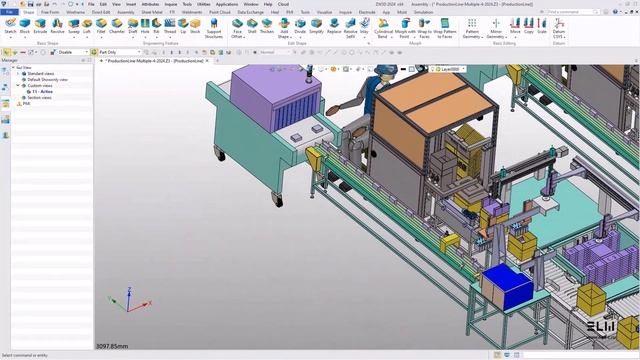This screenshot has height=360, width=640.
Task: Switch to the Assembly ribbon tab
Action: pyautogui.click(x=126, y=12)
